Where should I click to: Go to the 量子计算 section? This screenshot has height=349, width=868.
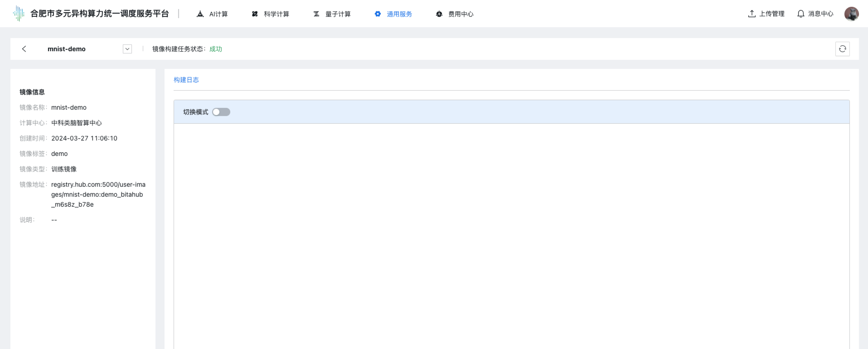(x=332, y=14)
